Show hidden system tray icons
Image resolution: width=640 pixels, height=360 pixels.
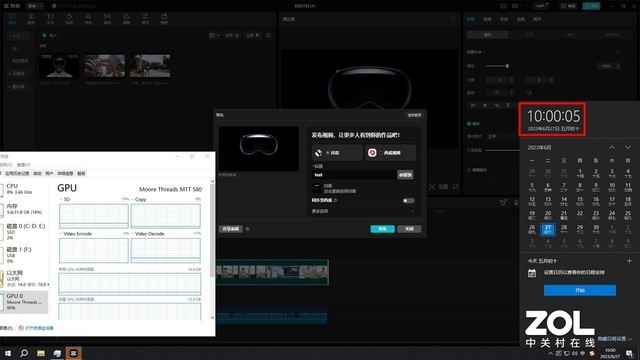point(550,353)
